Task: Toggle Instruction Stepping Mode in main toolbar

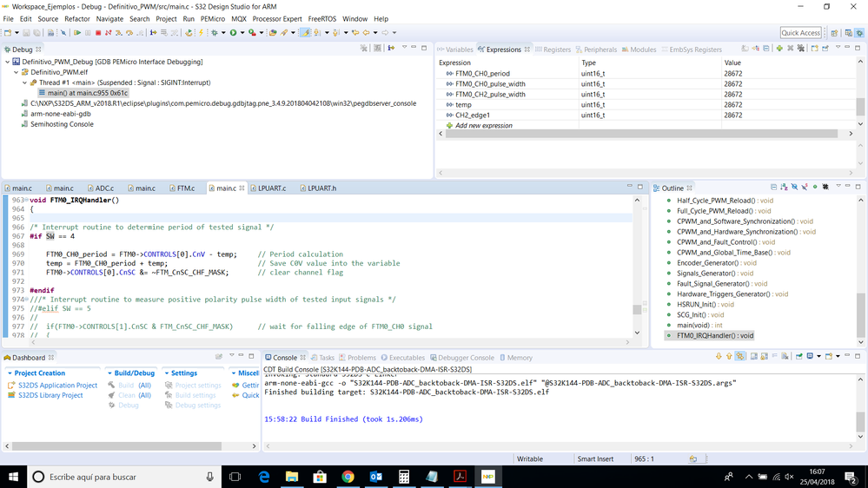Action: coord(153,33)
